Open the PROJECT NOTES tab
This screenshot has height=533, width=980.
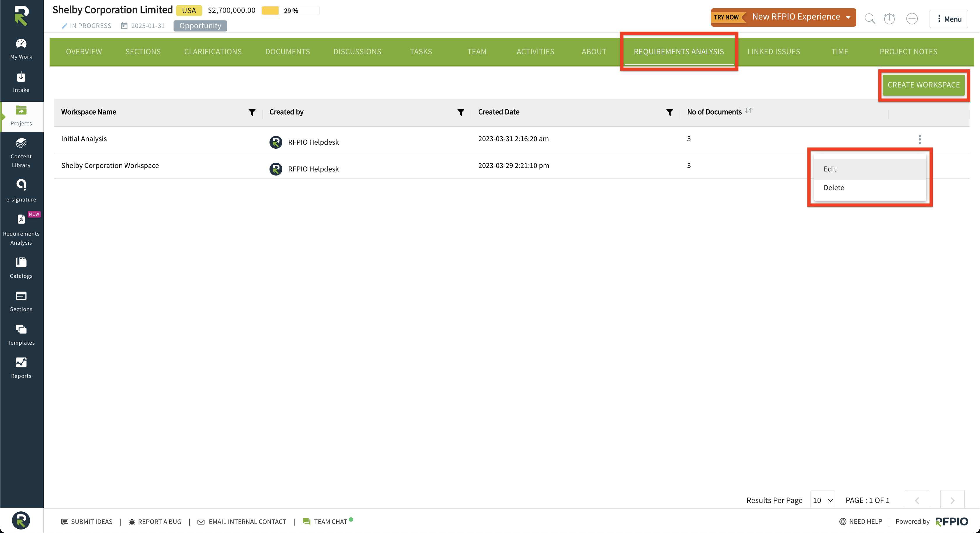908,51
